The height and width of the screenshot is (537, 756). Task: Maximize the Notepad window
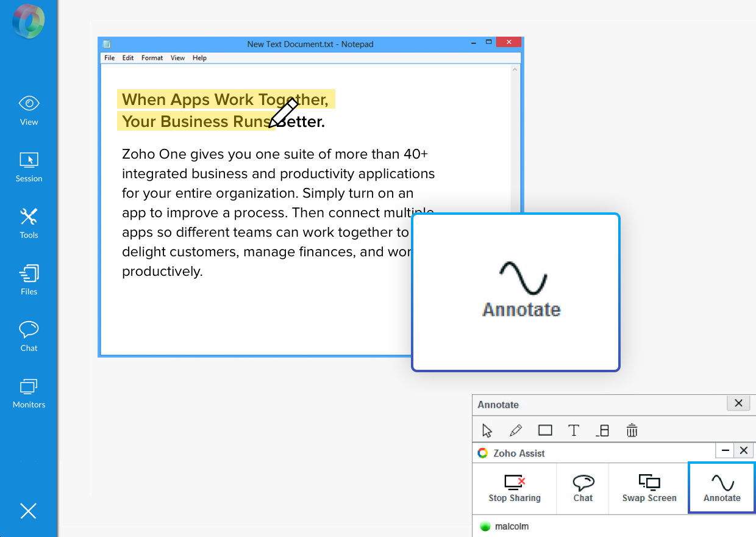488,42
